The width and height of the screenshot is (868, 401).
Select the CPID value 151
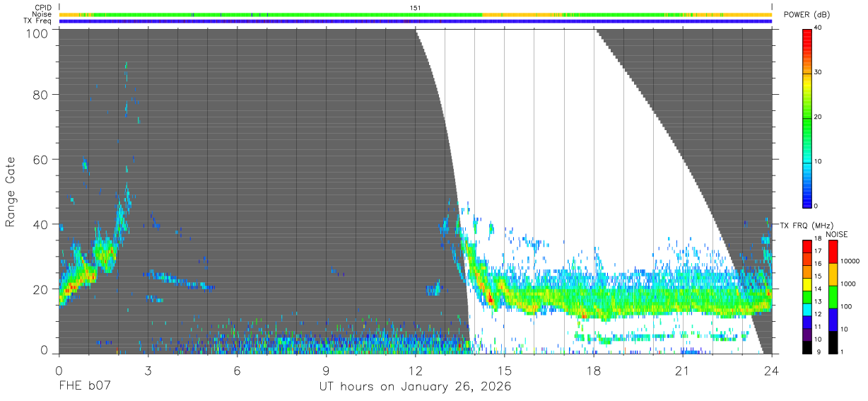click(x=415, y=8)
